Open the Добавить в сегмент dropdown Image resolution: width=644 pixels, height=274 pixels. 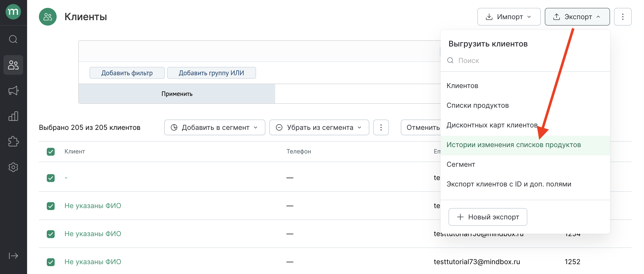click(214, 127)
